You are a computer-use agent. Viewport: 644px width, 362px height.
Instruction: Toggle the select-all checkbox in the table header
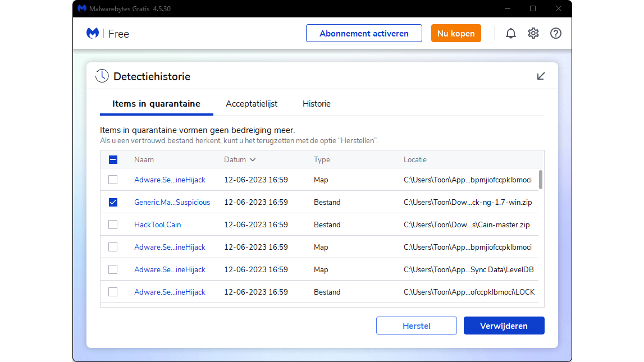point(113,159)
